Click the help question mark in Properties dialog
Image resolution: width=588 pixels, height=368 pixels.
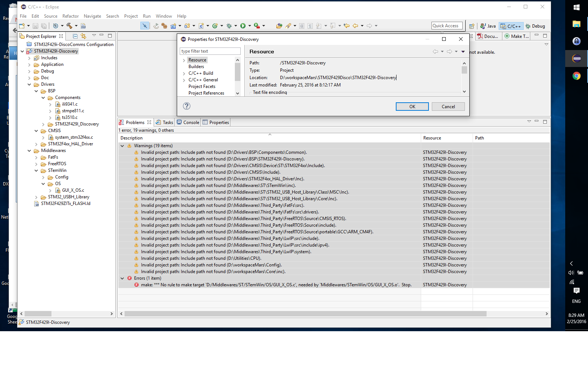[x=187, y=106]
